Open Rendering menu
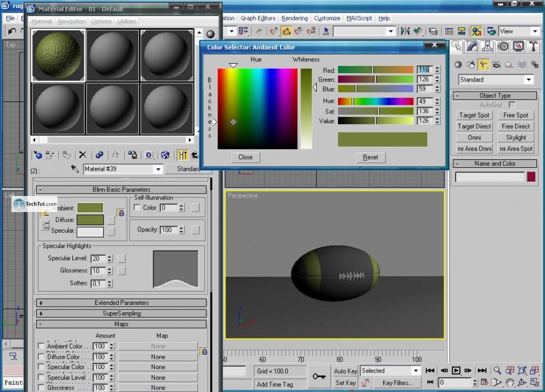 click(x=295, y=18)
